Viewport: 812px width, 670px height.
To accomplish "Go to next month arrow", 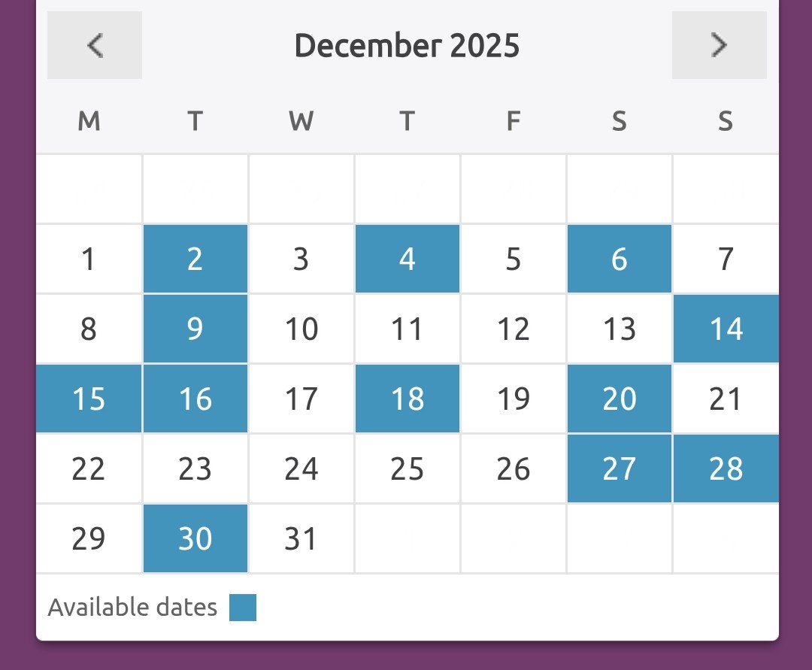I will point(719,45).
